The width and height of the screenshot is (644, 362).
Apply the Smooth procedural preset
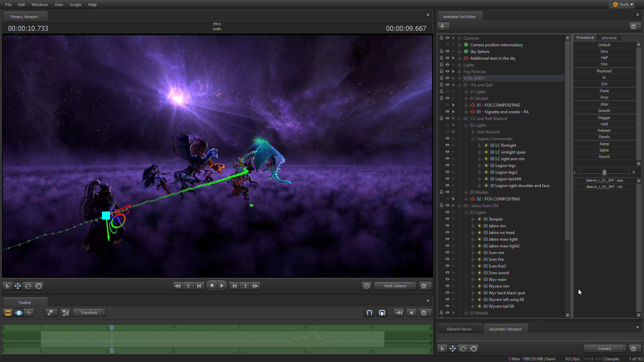[604, 111]
